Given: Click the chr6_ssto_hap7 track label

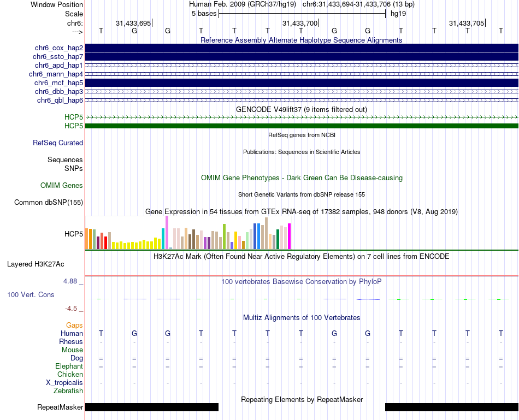Looking at the screenshot, I should pyautogui.click(x=58, y=57).
